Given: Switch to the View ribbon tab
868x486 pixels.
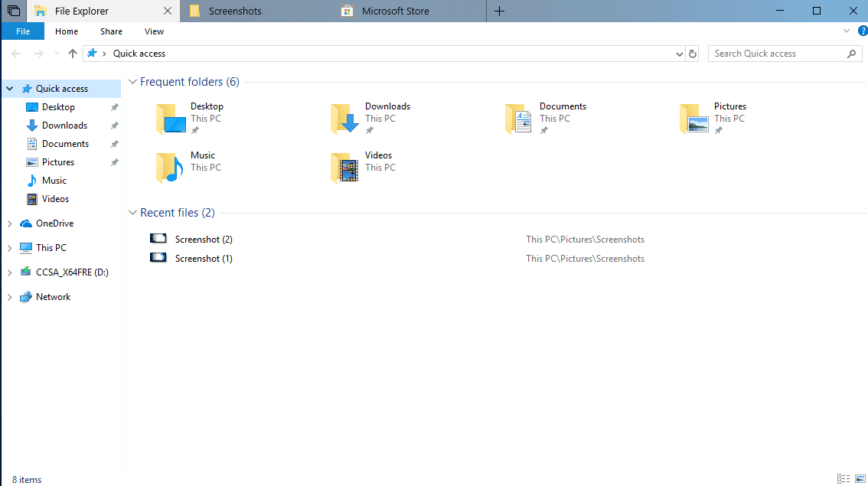Looking at the screenshot, I should point(154,31).
